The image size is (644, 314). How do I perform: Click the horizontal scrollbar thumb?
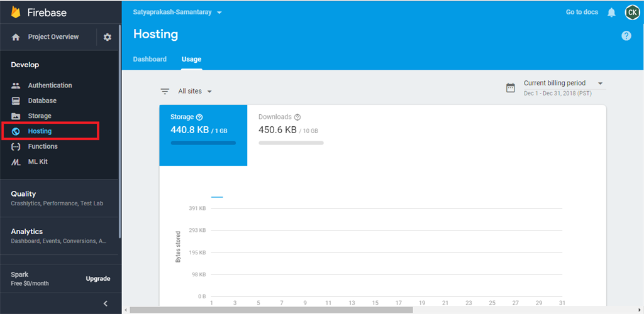click(272, 310)
